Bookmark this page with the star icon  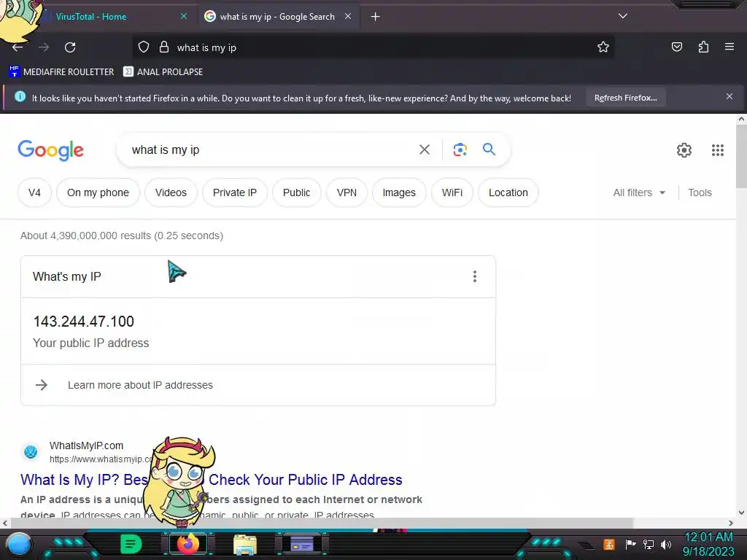pyautogui.click(x=603, y=47)
